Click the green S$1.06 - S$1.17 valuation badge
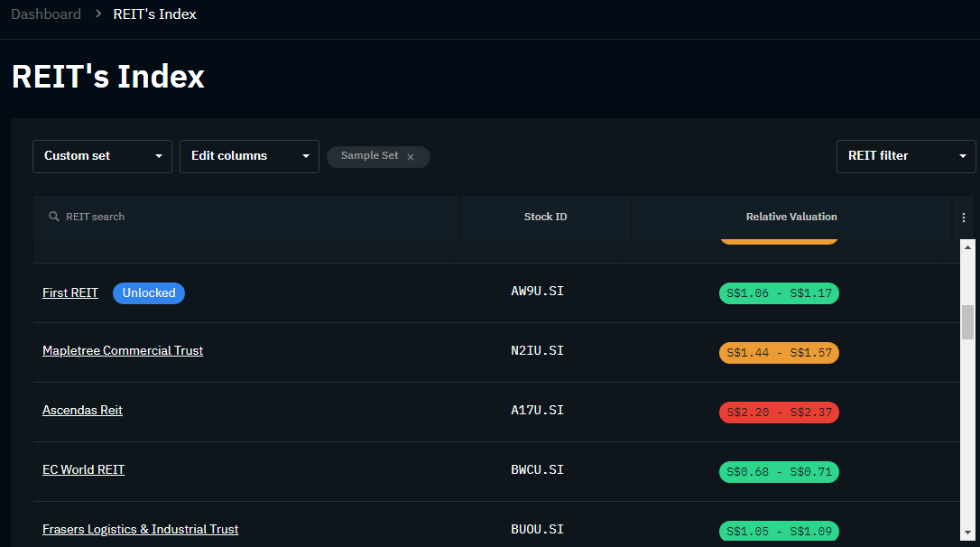Image resolution: width=980 pixels, height=547 pixels. click(x=779, y=293)
